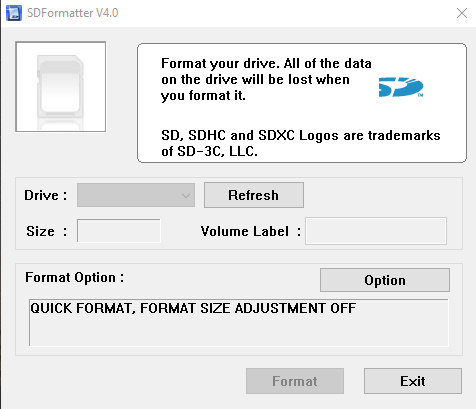Image resolution: width=476 pixels, height=409 pixels.
Task: Click the SD card image thumbnail
Action: [61, 87]
